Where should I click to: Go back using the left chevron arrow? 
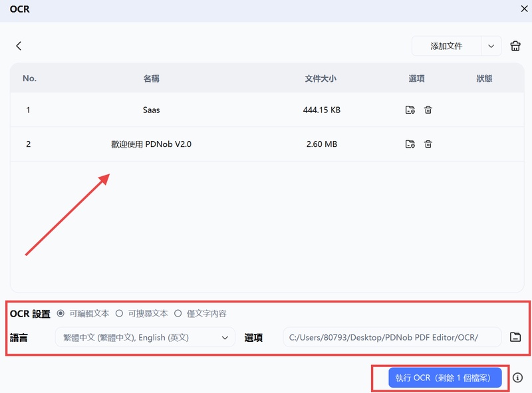click(19, 46)
